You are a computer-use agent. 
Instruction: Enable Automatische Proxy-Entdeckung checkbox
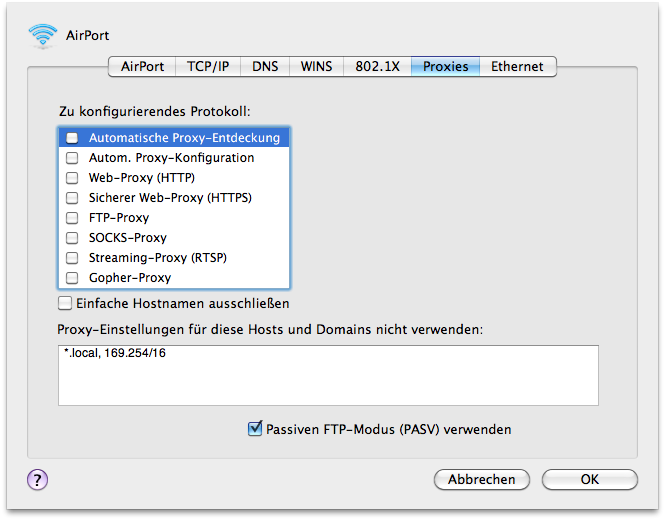click(72, 138)
